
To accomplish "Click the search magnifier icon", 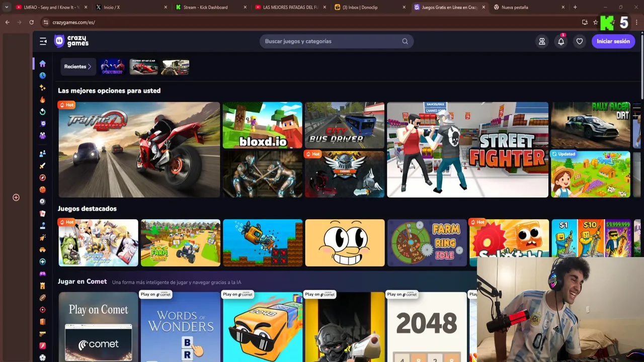I will click(x=405, y=41).
